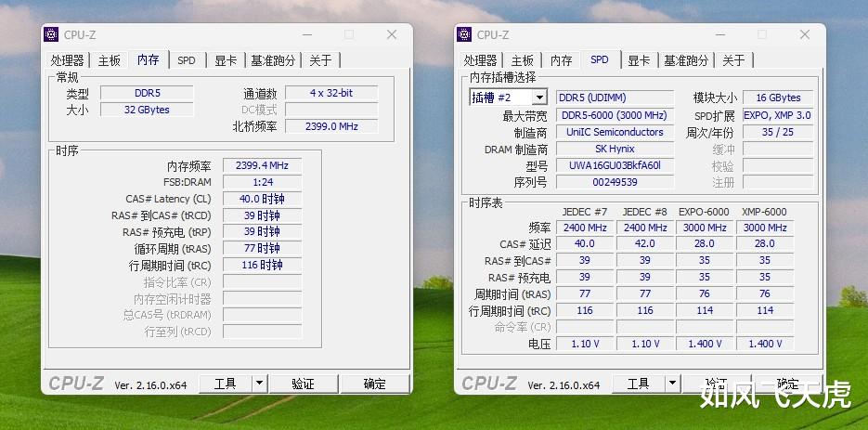Click the 32 GBytes size value
Screen dimensions: 868x430
(x=148, y=110)
